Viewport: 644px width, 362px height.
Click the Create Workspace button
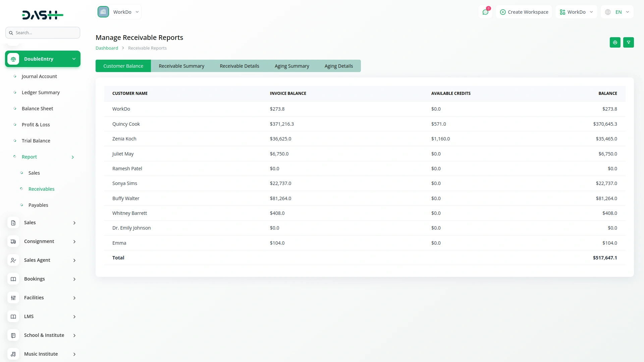click(x=524, y=12)
